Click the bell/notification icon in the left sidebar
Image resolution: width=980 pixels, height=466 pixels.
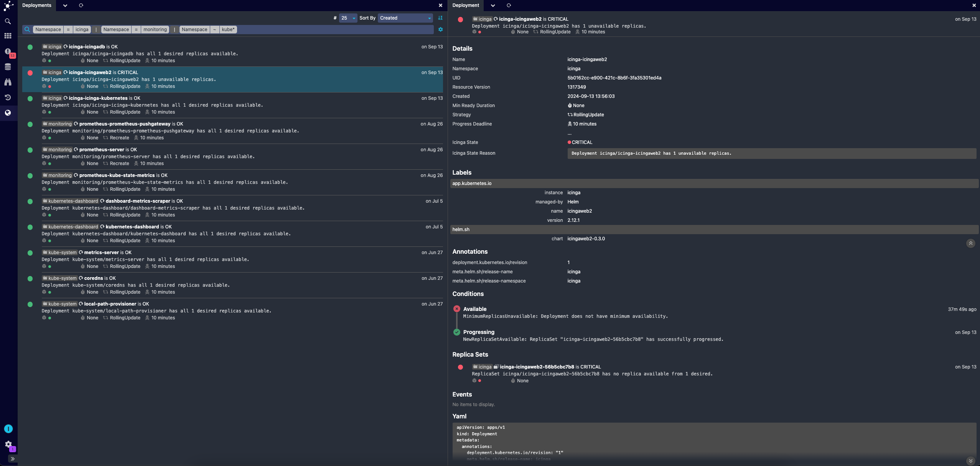click(x=8, y=51)
